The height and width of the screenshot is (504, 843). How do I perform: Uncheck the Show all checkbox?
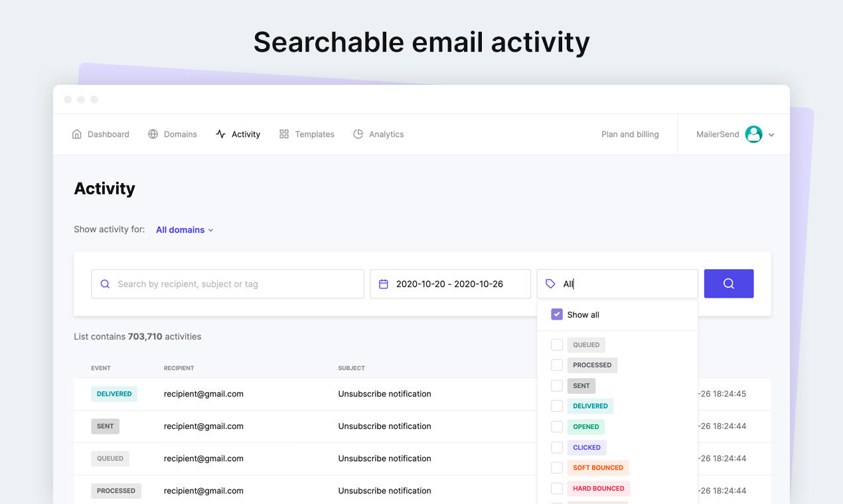tap(557, 314)
